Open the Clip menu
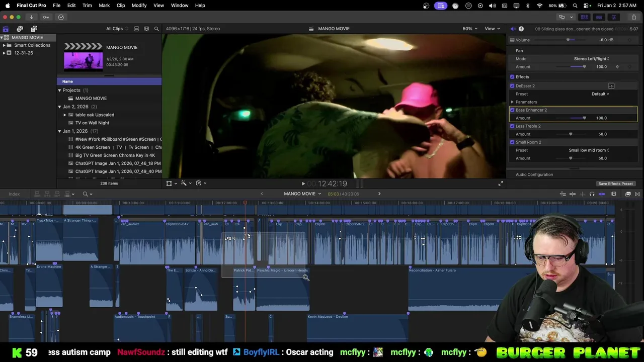Screen dimensions: 644x362 (121, 6)
